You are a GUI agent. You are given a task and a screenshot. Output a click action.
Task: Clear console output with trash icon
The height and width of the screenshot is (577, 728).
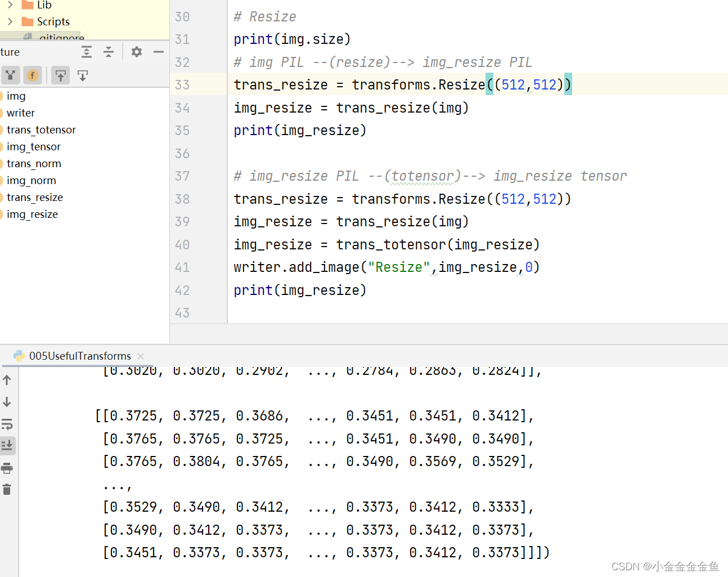[7, 489]
